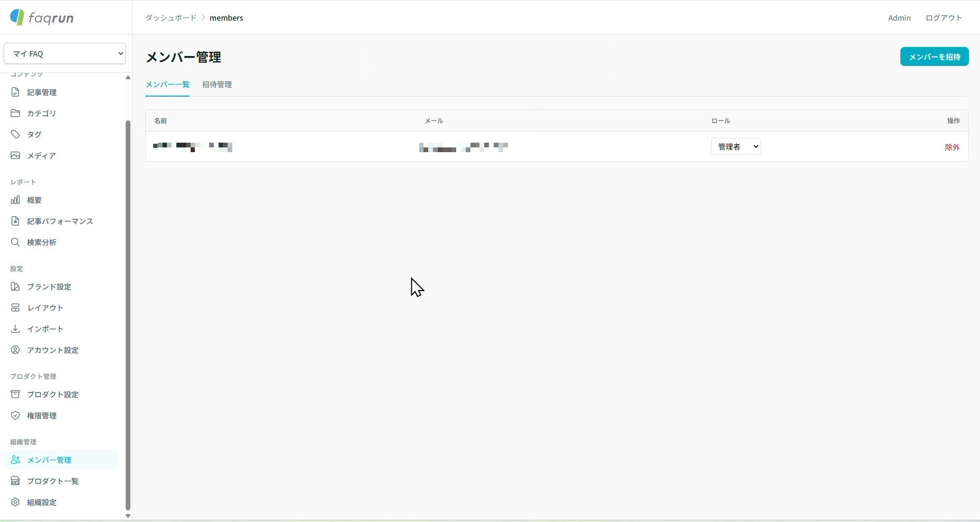The image size is (980, 522).
Task: Click the 記事パフォーマンス report icon
Action: click(15, 221)
